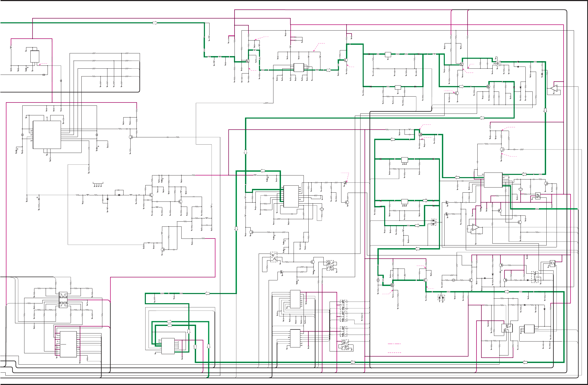588x385 pixels.
Task: Click the rectangular IC with bus lines, bottom left
Action: 68,344
